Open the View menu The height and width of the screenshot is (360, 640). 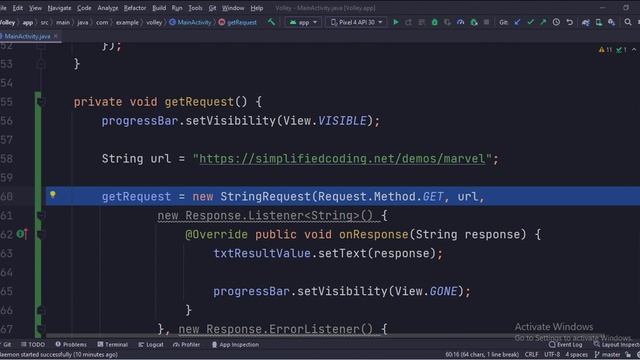point(35,8)
